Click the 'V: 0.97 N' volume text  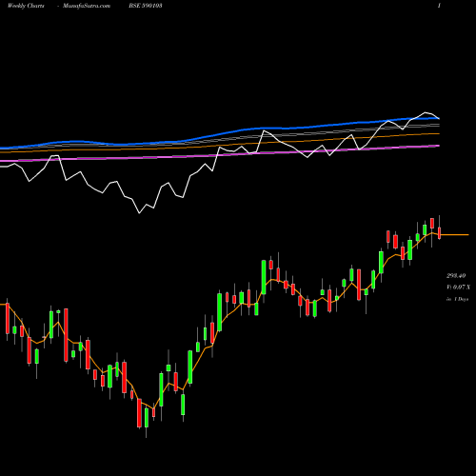click(x=458, y=288)
